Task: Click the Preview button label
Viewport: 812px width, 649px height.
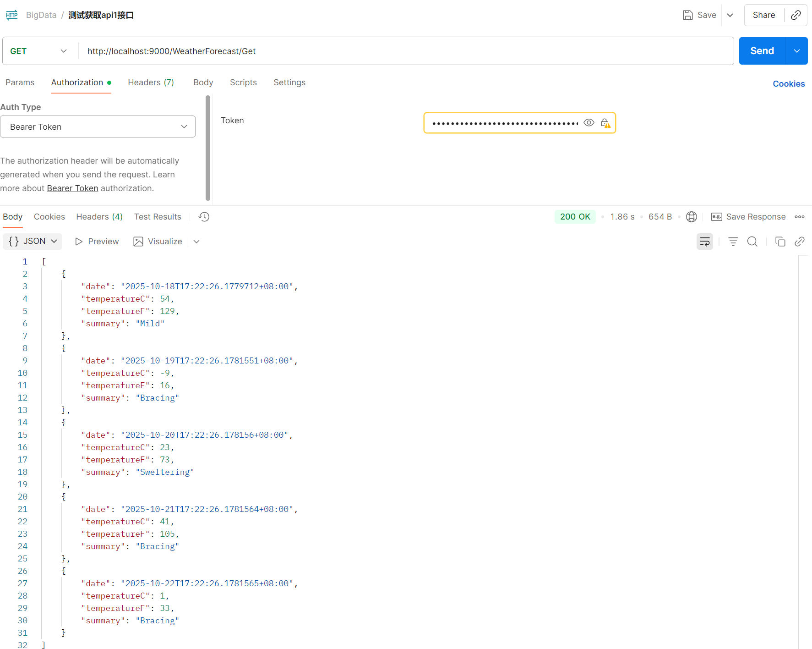Action: coord(104,242)
